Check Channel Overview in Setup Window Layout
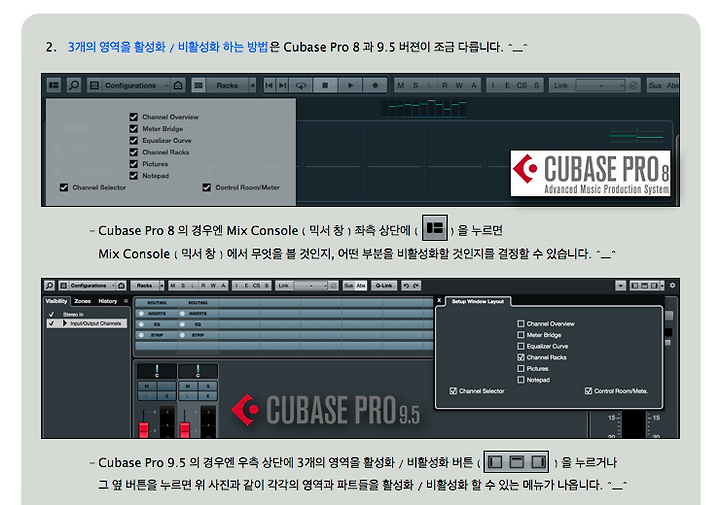The width and height of the screenshot is (720, 505). 521,324
